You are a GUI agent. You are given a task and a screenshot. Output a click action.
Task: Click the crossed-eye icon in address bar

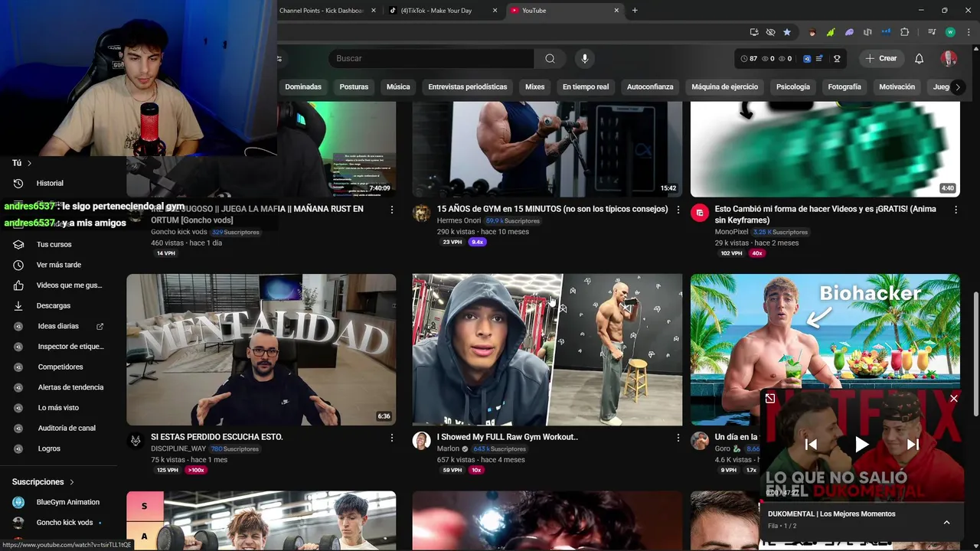(x=770, y=32)
